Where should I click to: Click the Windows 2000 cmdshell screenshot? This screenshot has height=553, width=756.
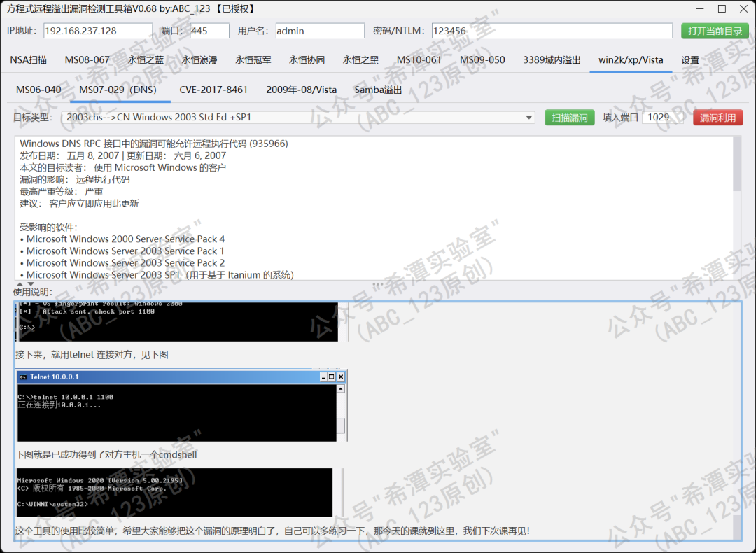pyautogui.click(x=174, y=492)
